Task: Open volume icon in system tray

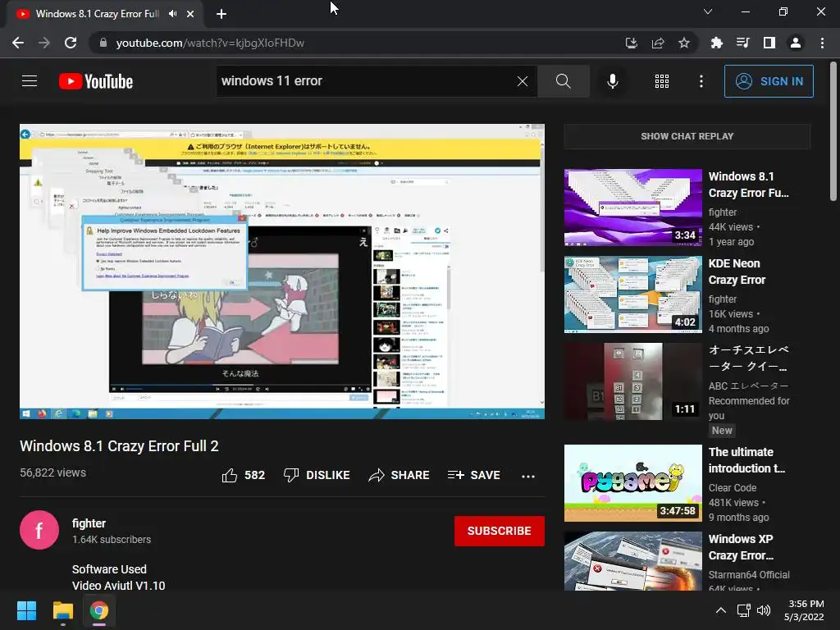Action: point(764,610)
